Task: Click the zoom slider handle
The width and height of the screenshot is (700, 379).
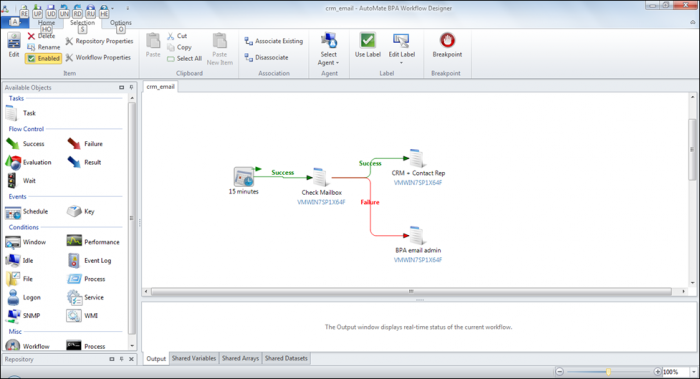Action: point(608,371)
